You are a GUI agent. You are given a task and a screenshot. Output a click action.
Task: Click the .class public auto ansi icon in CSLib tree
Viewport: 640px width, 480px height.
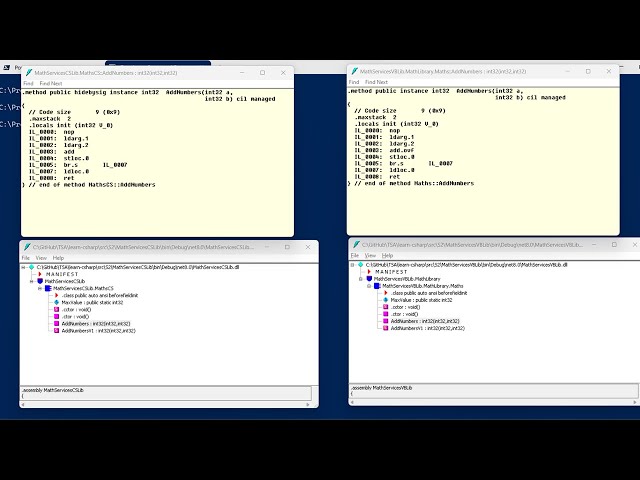57,295
